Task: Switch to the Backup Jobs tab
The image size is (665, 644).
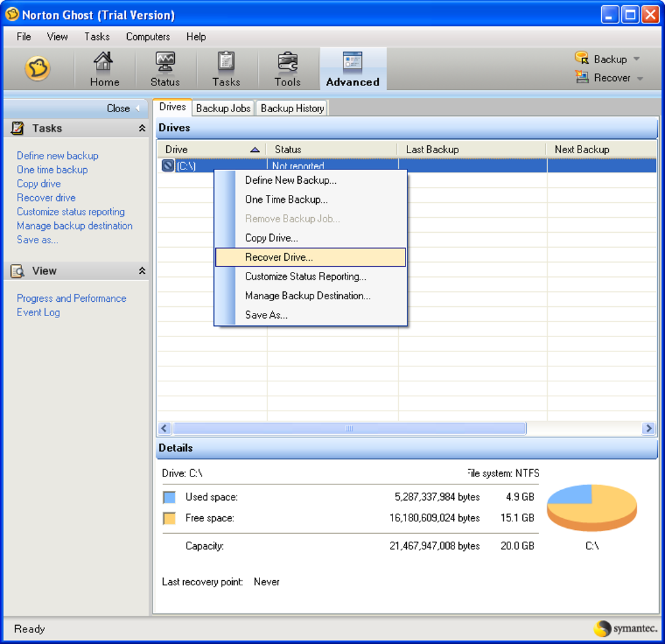Action: pos(223,109)
